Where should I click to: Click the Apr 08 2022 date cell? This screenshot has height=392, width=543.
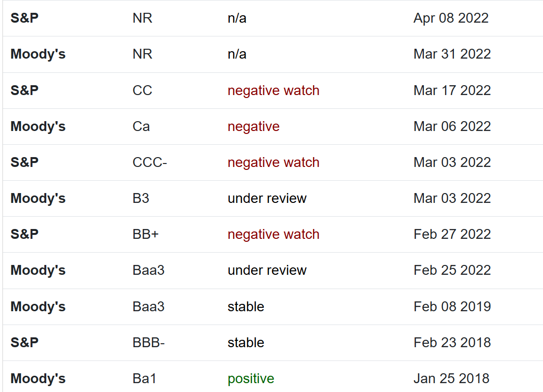click(451, 18)
